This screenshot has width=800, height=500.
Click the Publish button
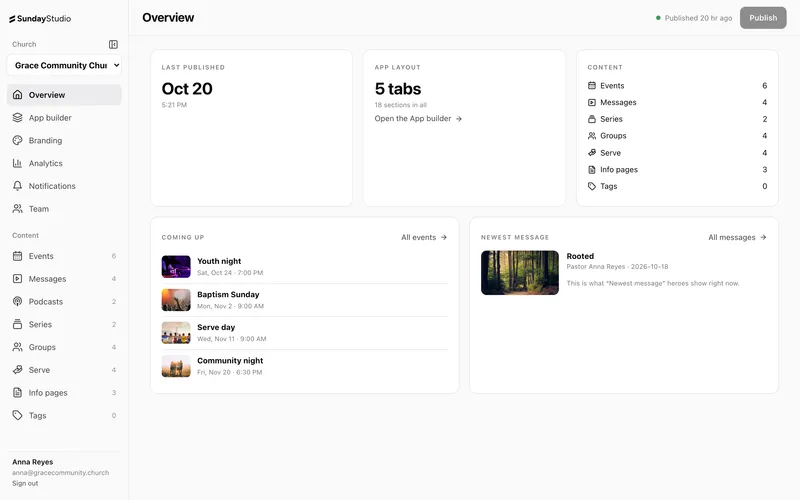pyautogui.click(x=763, y=18)
